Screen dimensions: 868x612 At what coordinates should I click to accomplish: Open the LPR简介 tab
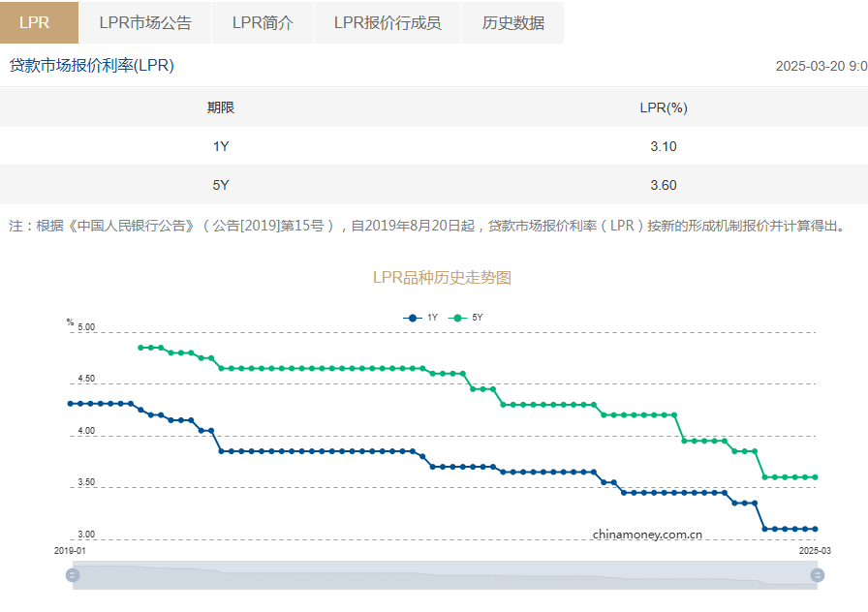click(263, 22)
